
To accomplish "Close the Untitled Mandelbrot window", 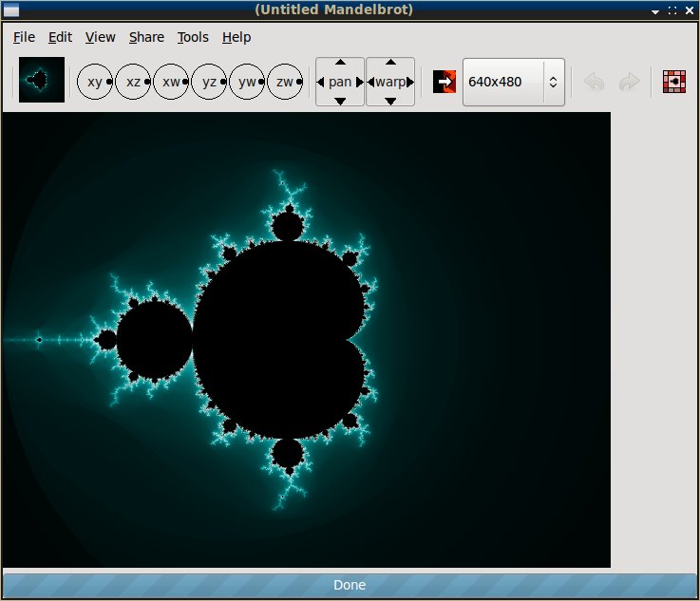I will pos(690,10).
